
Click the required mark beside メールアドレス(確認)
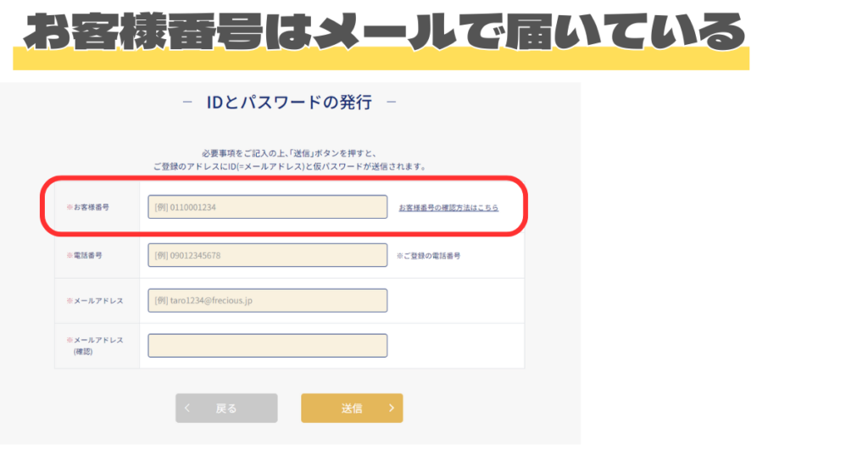click(69, 340)
